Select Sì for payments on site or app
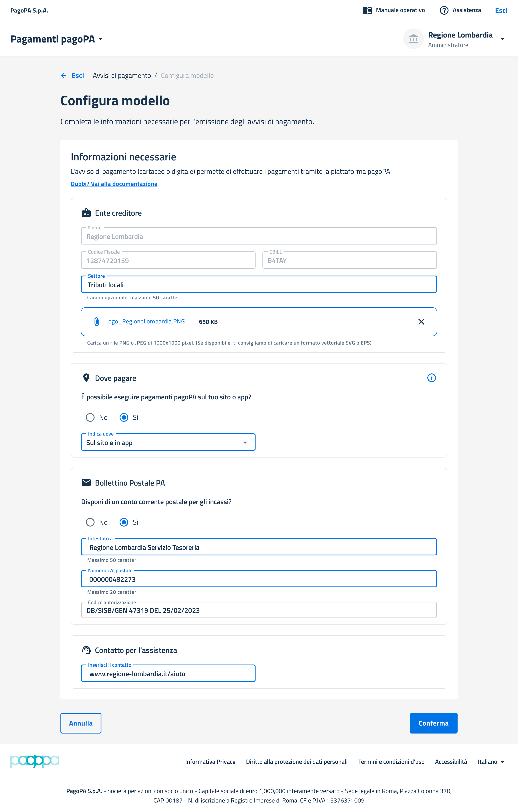This screenshot has height=812, width=518. click(x=124, y=417)
